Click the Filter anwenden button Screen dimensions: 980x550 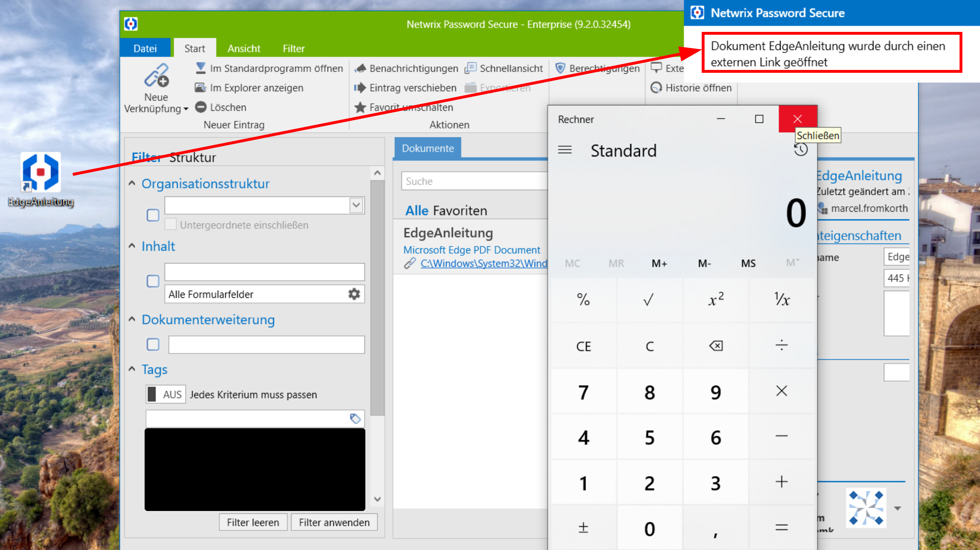pos(334,522)
